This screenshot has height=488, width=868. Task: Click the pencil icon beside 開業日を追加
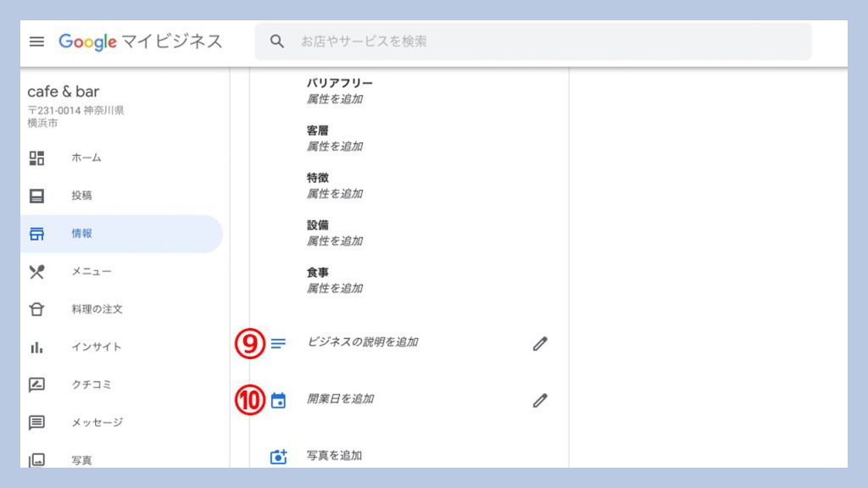click(x=540, y=400)
